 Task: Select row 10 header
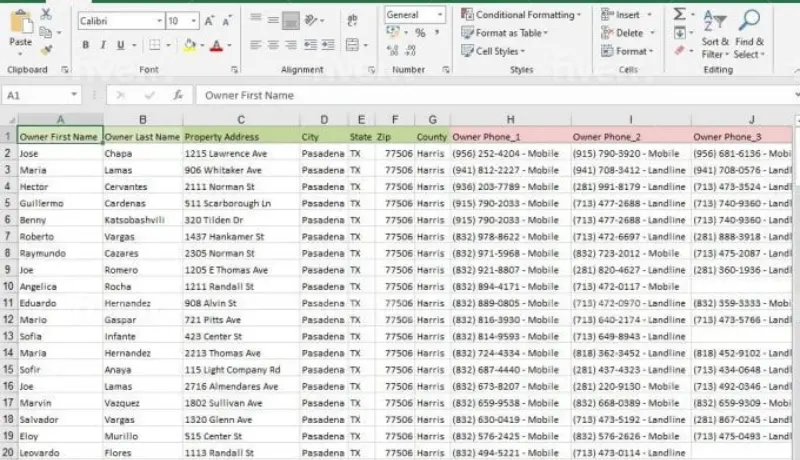point(8,286)
